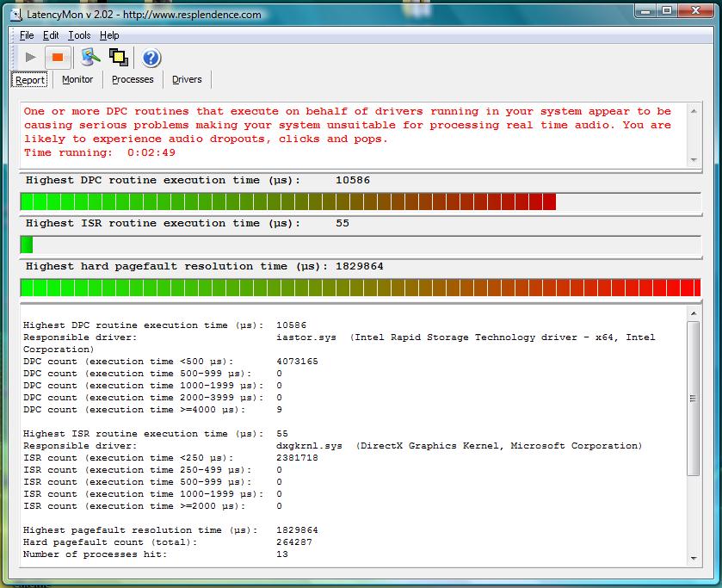
Task: Click the ISR value 55 above the bar
Action: (x=342, y=224)
